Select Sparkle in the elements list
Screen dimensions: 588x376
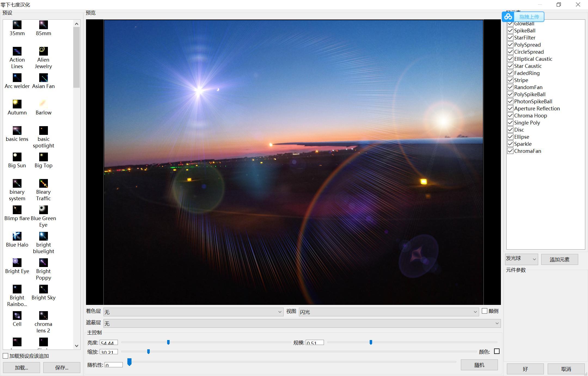tap(523, 144)
